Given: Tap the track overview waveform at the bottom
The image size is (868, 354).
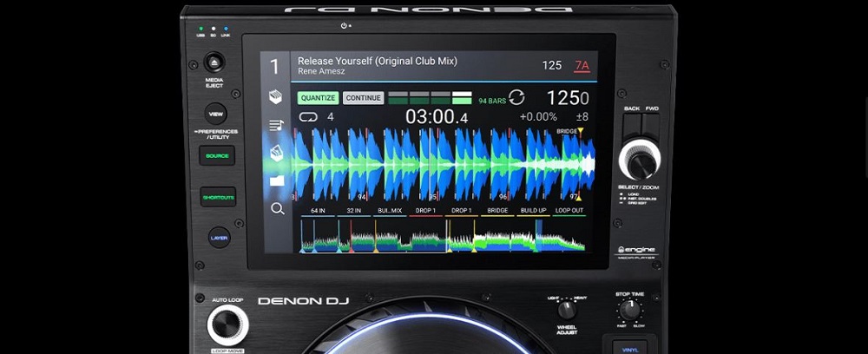Looking at the screenshot, I should pyautogui.click(x=443, y=236).
